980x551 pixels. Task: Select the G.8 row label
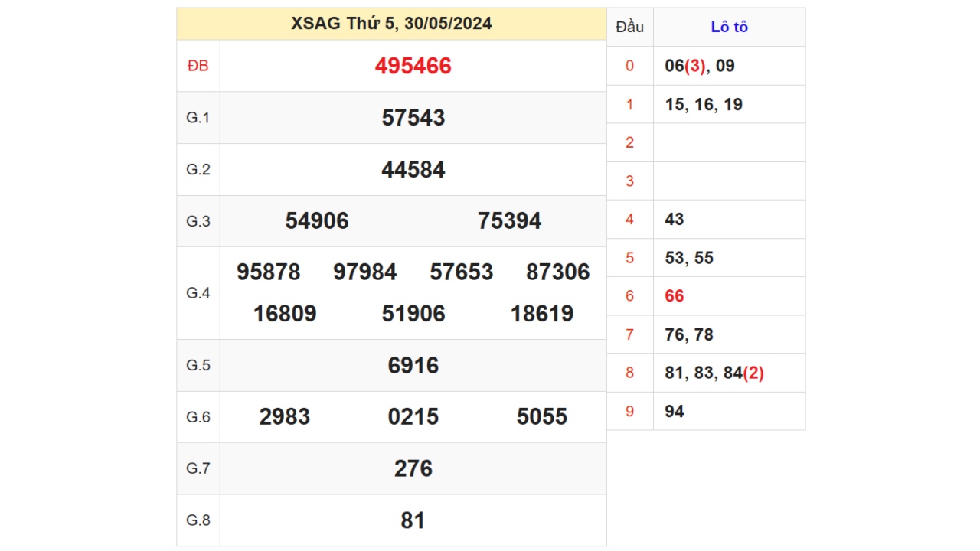(x=198, y=520)
